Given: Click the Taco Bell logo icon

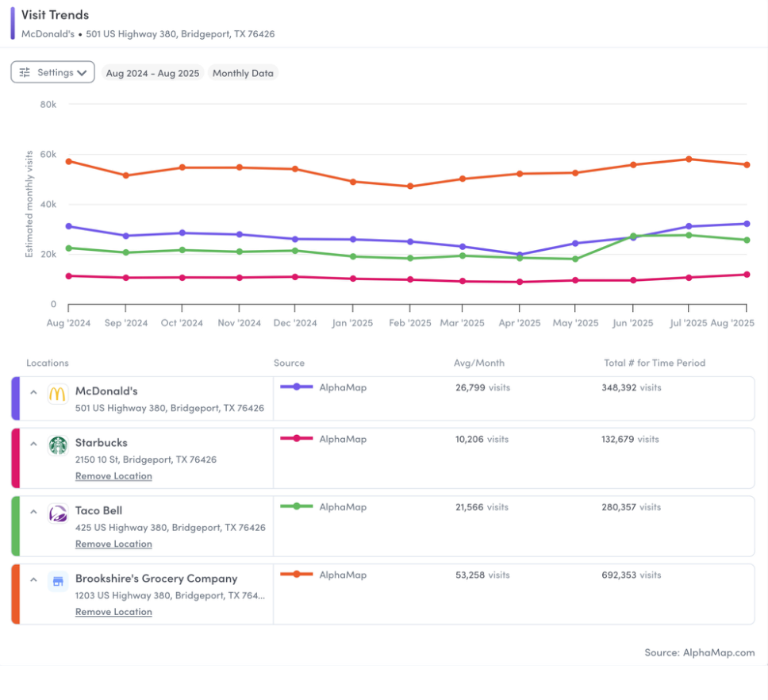Looking at the screenshot, I should pos(58,513).
